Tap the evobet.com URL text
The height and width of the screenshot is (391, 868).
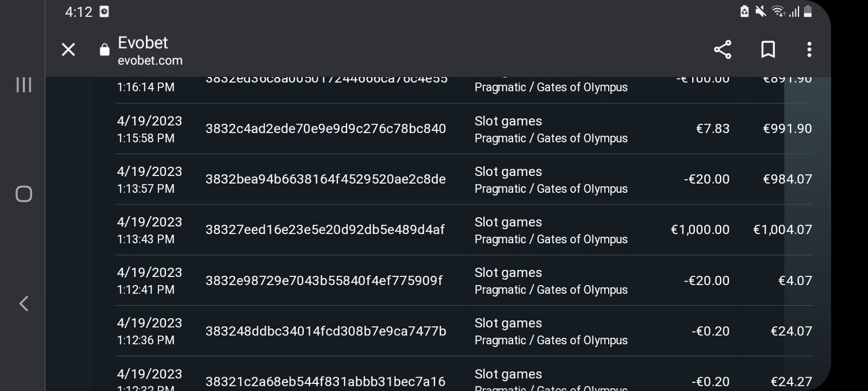pyautogui.click(x=150, y=61)
